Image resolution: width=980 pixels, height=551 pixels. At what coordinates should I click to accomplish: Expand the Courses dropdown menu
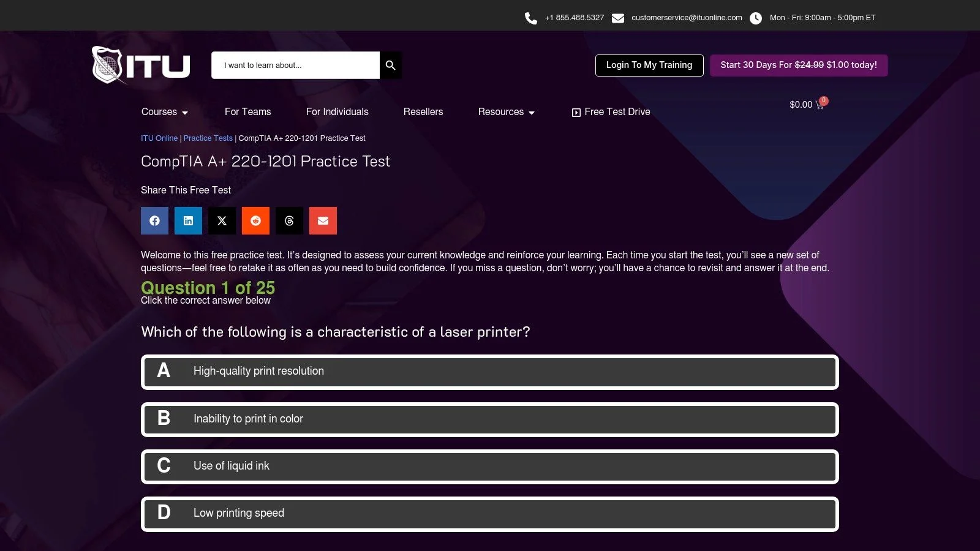tap(165, 112)
